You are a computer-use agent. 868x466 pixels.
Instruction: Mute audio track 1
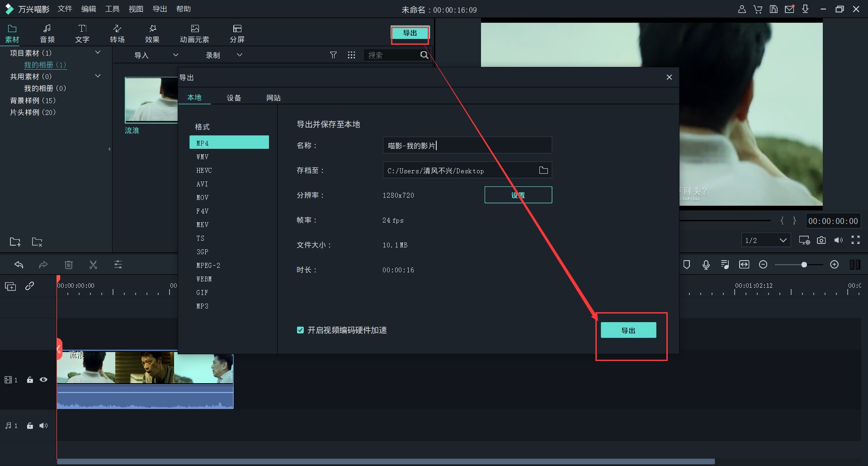point(43,426)
